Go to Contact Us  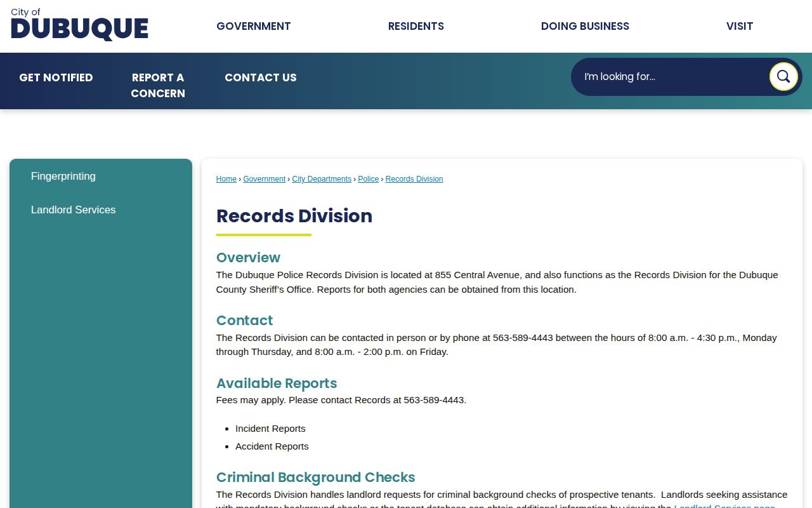pos(261,77)
